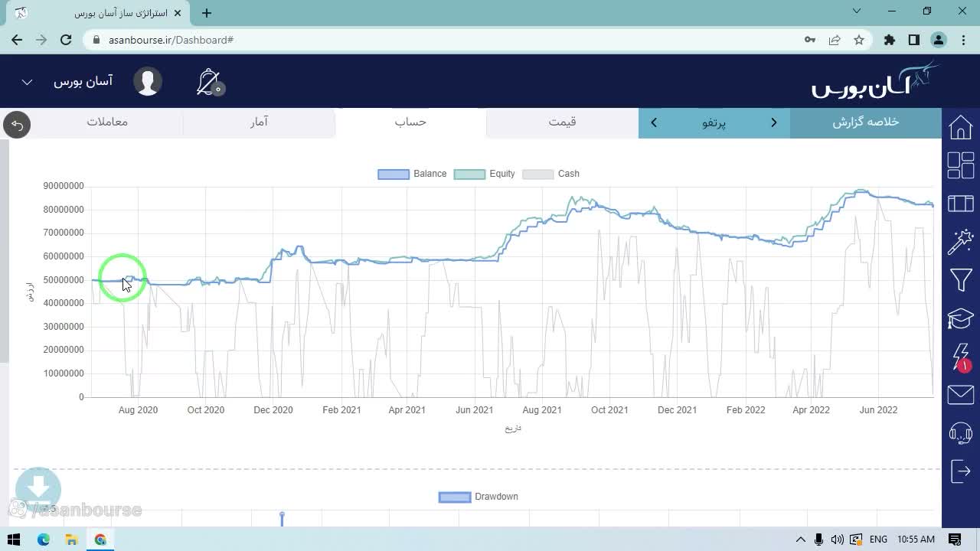Toggle the Balance series in chart legend

(x=412, y=174)
